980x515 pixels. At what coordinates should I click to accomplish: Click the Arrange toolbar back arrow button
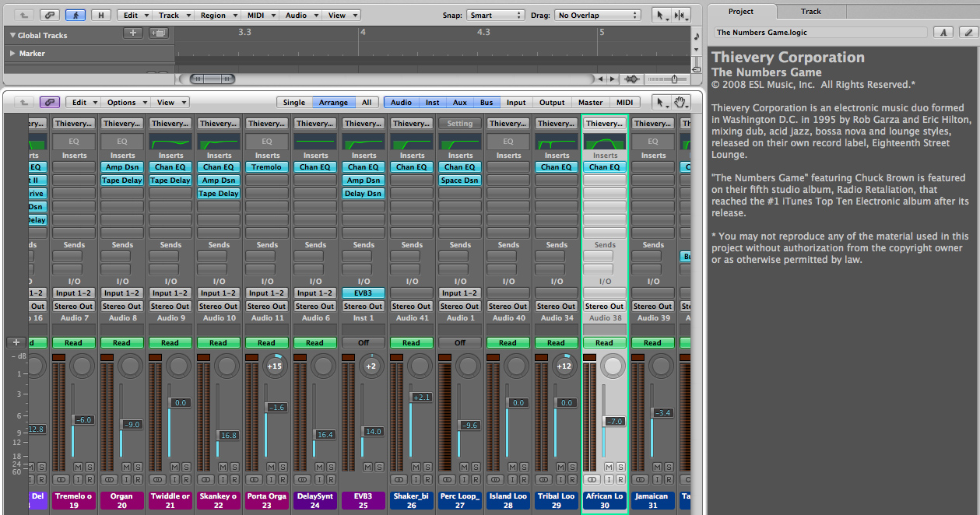tap(24, 15)
